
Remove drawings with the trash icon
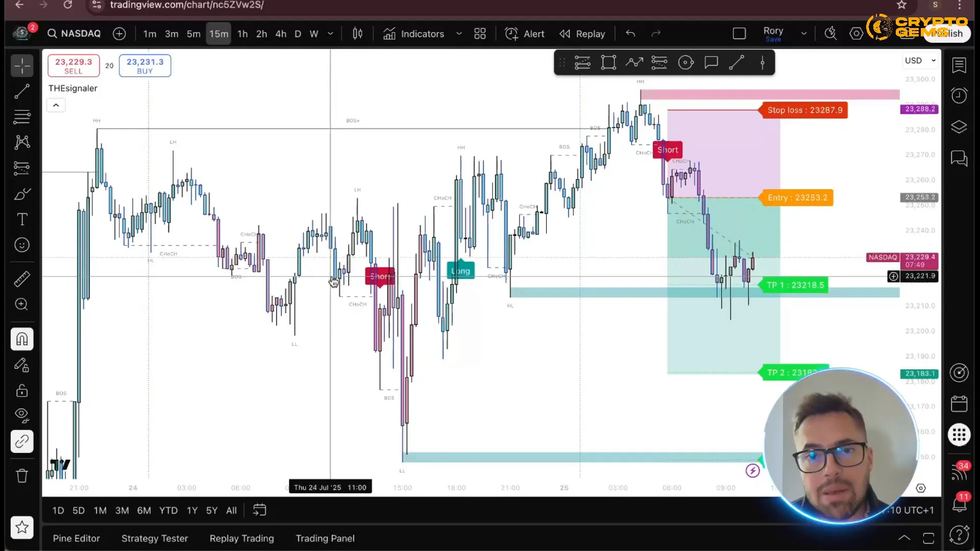[x=22, y=475]
